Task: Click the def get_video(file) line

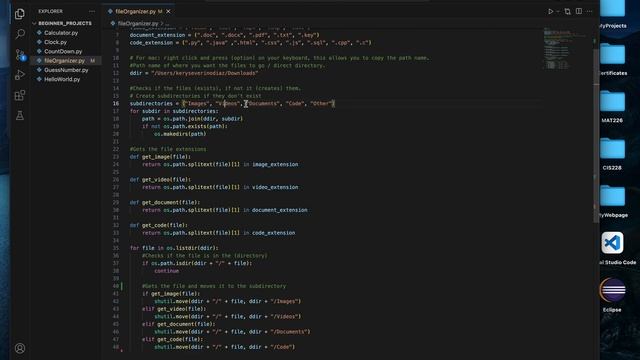Action: click(160, 180)
